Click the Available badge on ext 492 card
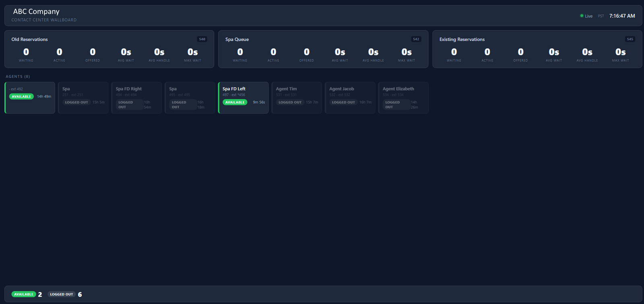The image size is (644, 304). (21, 97)
